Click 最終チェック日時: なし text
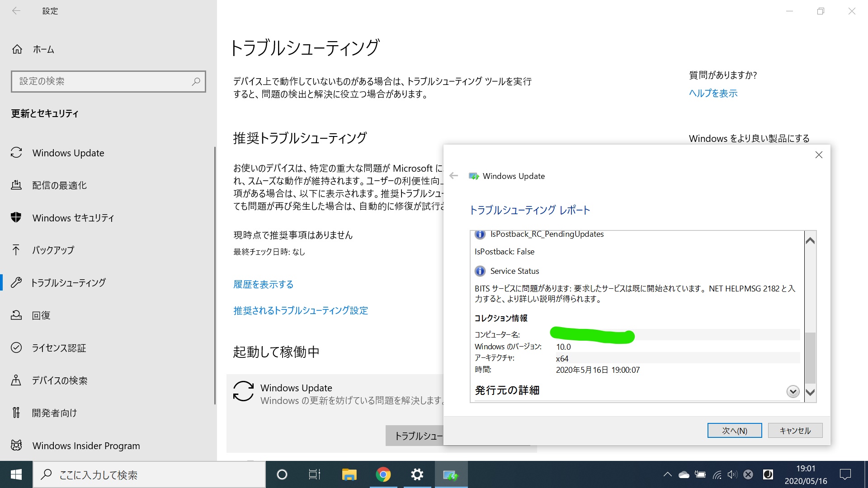868x488 pixels. (269, 252)
